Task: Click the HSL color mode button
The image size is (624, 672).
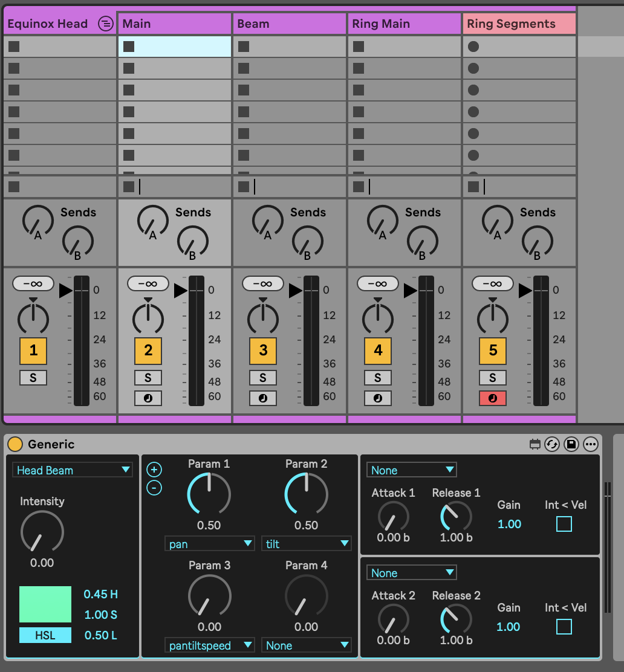Action: point(45,635)
